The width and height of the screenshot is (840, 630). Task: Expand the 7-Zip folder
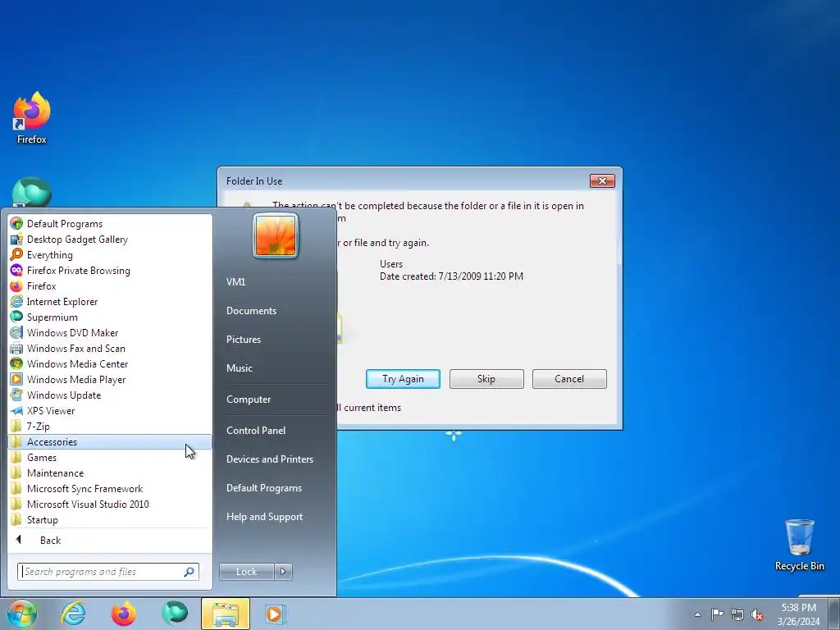(110, 426)
